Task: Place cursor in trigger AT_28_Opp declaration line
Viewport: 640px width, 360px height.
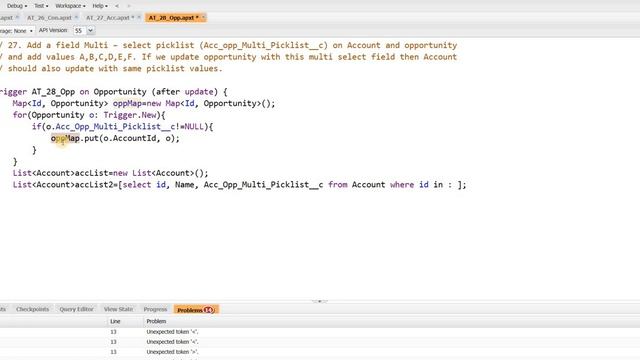Action: tap(113, 92)
